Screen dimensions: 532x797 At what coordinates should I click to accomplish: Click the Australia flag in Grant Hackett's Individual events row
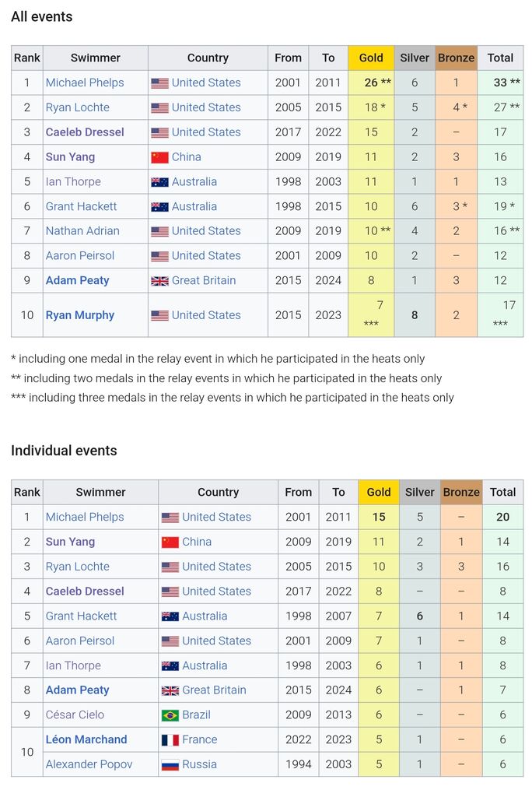tap(170, 616)
